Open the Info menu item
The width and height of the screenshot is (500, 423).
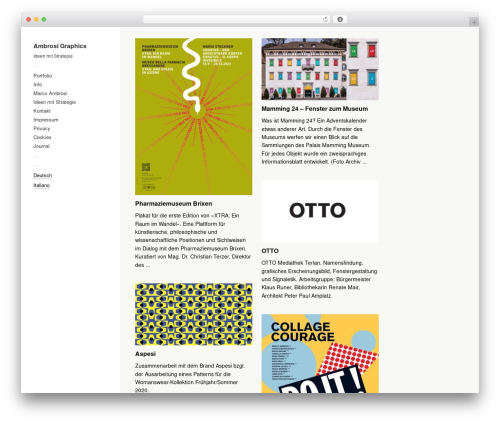point(38,84)
